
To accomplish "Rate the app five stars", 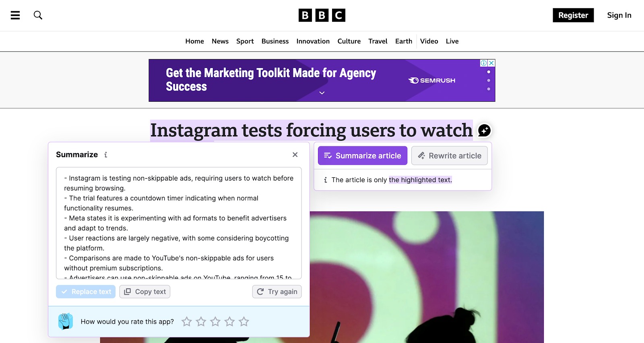I will 244,321.
